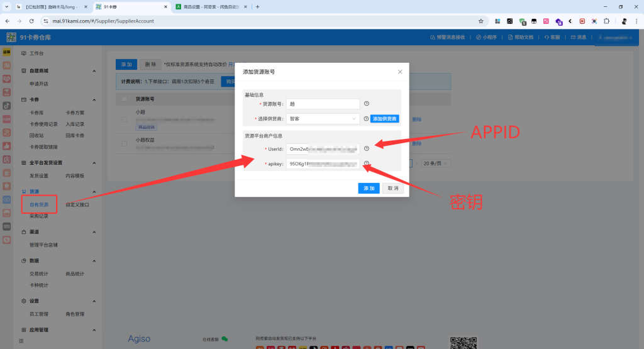Open the tab search dropdown arrow
This screenshot has width=644, height=349.
click(x=6, y=7)
